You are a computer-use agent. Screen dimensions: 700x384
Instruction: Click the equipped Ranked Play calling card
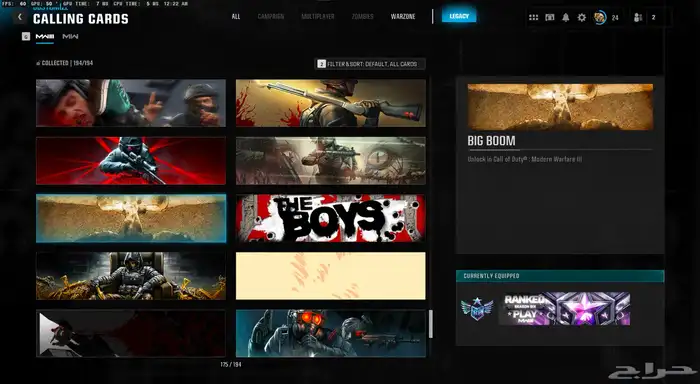pos(564,309)
